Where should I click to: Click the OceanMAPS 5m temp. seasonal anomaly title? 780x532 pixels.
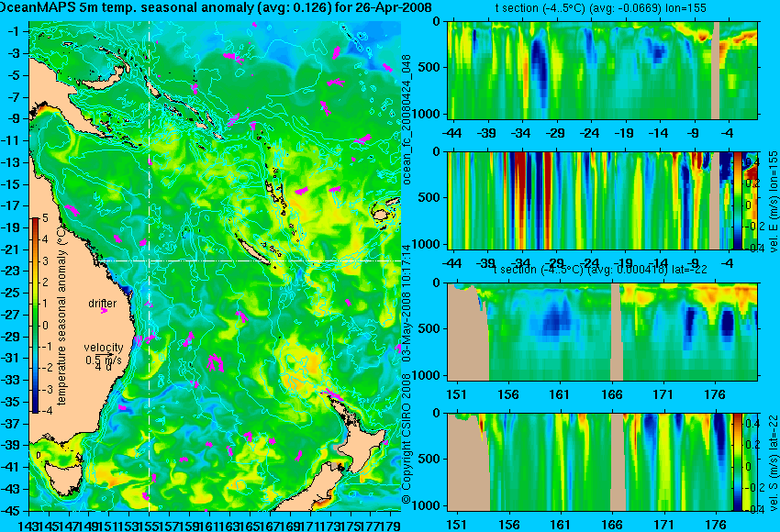coord(216,7)
